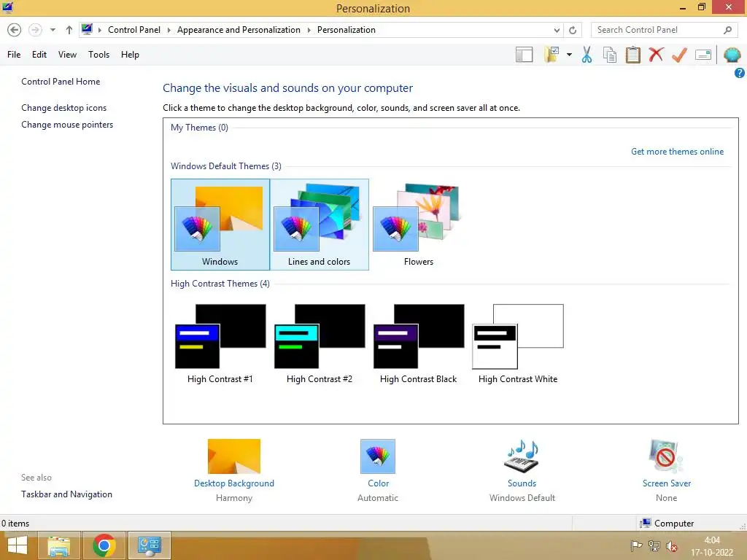Screen dimensions: 747x560
Task: Select the Windows theme
Action: pos(220,225)
